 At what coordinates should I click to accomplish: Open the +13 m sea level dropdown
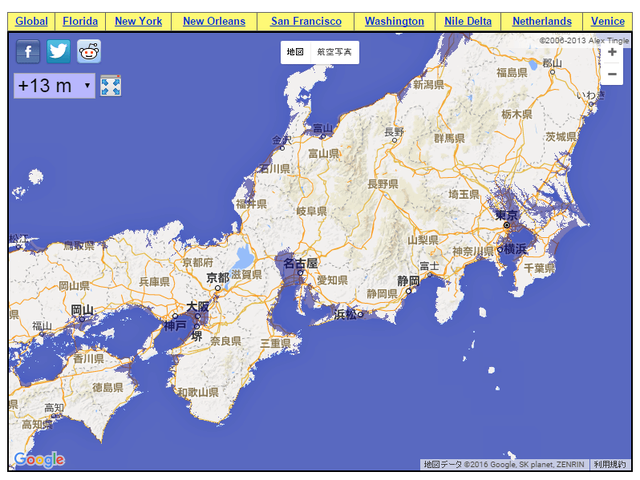[x=55, y=86]
